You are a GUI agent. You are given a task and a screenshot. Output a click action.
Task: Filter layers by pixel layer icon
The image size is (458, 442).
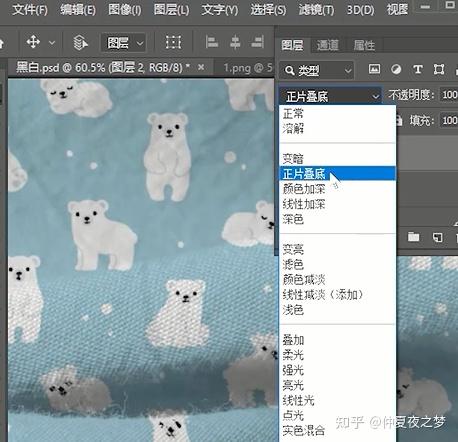374,69
